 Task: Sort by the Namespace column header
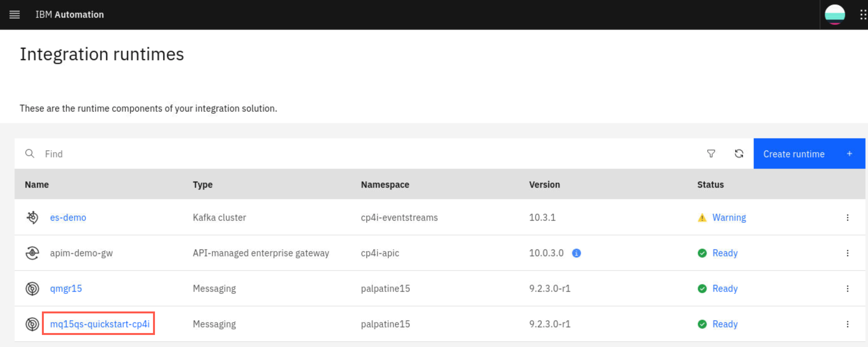click(385, 184)
